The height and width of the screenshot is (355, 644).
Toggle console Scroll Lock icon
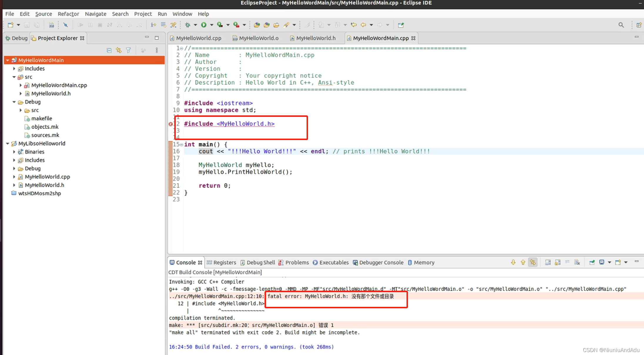click(x=558, y=262)
